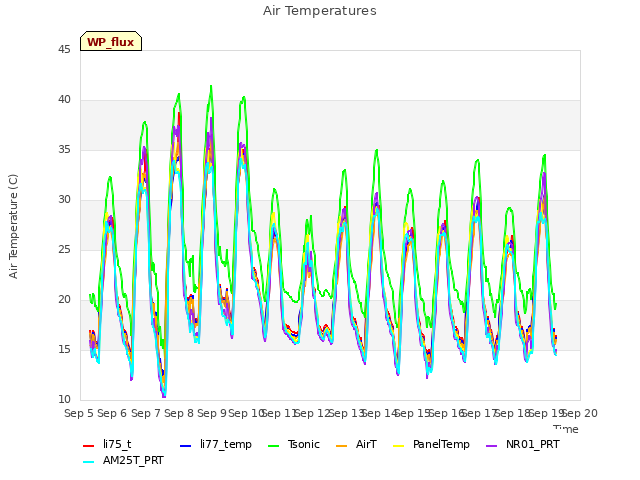Toggle the NR01_PRT legend entry
This screenshot has height=480, width=640.
[523, 444]
